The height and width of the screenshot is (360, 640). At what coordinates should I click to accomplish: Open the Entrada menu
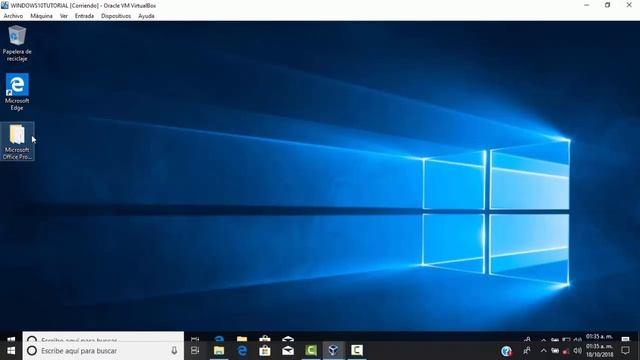84,16
